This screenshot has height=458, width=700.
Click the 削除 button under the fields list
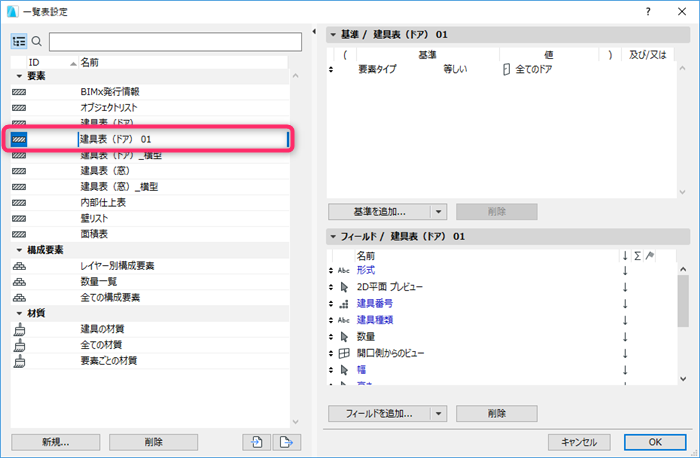coord(496,414)
